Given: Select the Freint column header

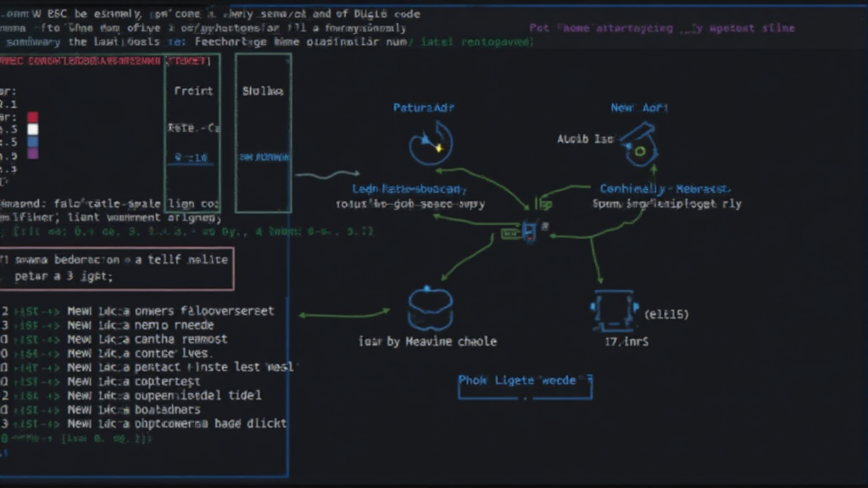Looking at the screenshot, I should click(x=193, y=91).
